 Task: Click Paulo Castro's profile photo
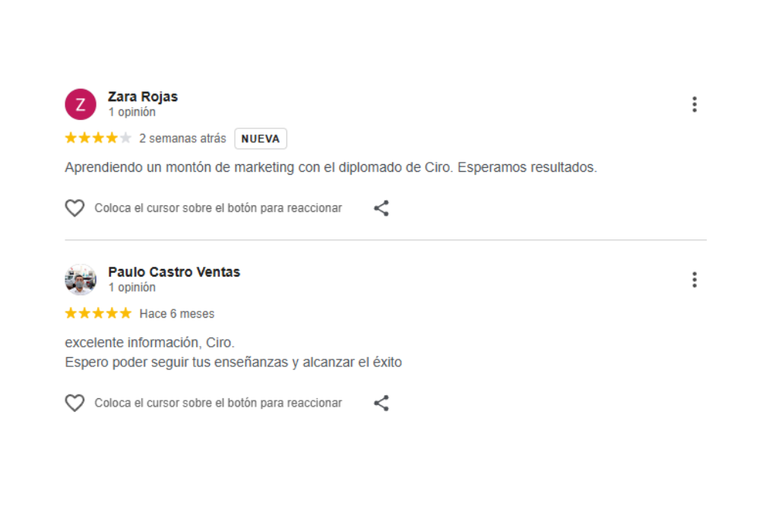coord(81,280)
